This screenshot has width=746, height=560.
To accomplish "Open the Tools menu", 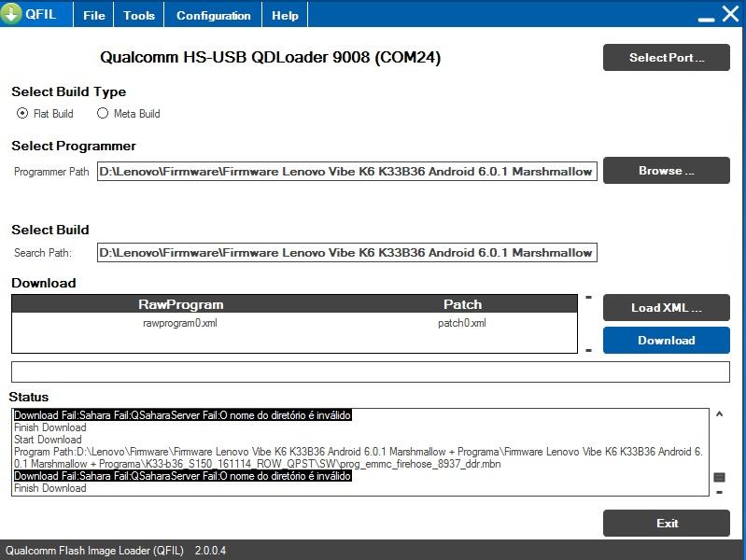I will 139,15.
